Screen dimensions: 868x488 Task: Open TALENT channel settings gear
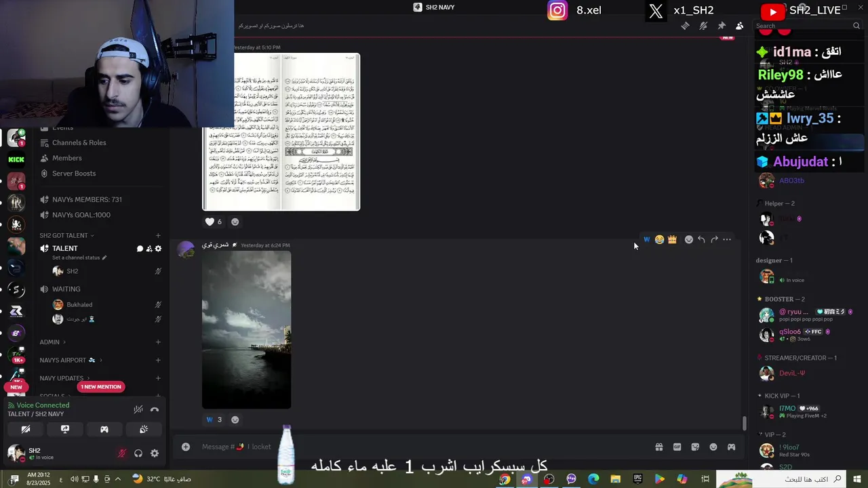(x=158, y=249)
